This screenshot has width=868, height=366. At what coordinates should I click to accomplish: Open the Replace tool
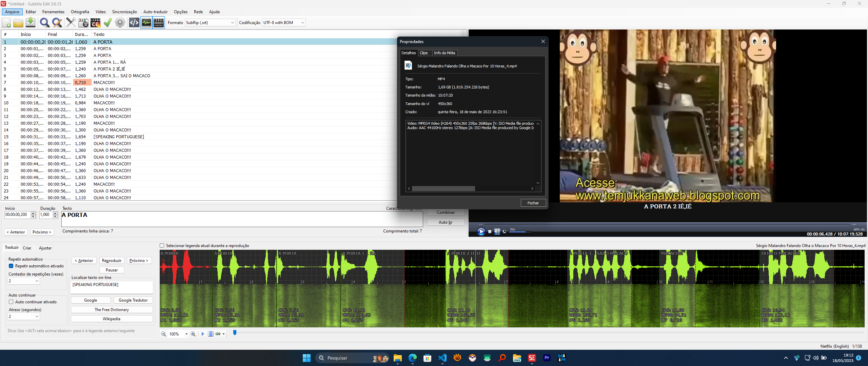(57, 22)
